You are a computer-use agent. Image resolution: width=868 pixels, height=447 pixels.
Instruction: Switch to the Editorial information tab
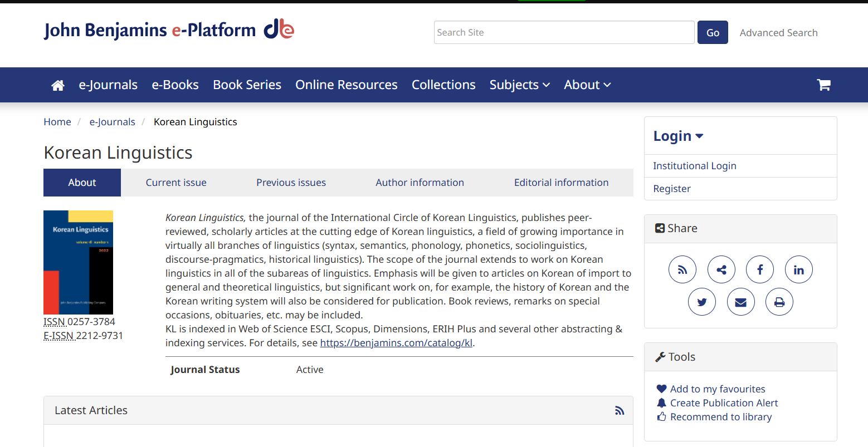pyautogui.click(x=561, y=183)
